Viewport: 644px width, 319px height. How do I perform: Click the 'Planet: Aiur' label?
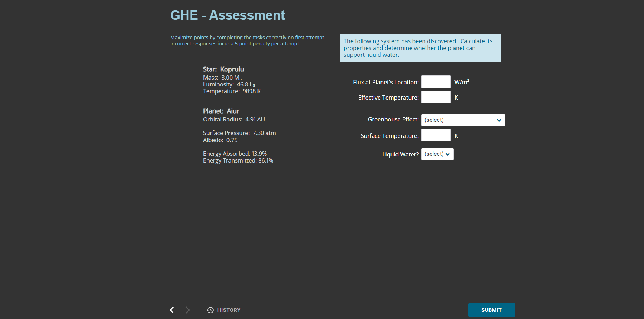click(x=221, y=111)
